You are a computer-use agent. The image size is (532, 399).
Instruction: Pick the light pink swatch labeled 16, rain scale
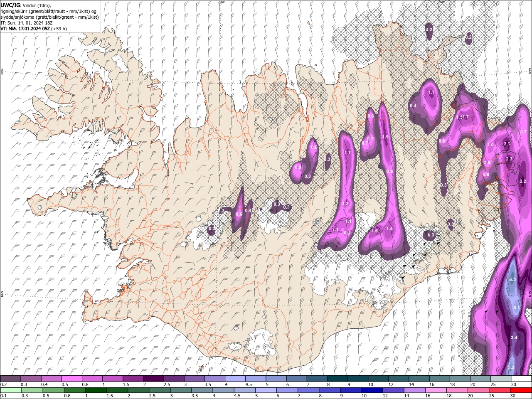[x=436, y=390]
